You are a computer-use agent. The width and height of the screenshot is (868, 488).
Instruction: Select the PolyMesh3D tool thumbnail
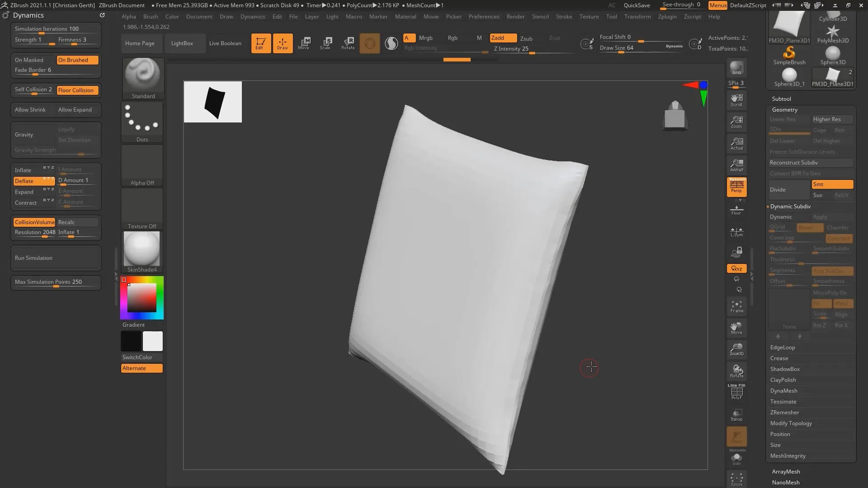tap(833, 34)
